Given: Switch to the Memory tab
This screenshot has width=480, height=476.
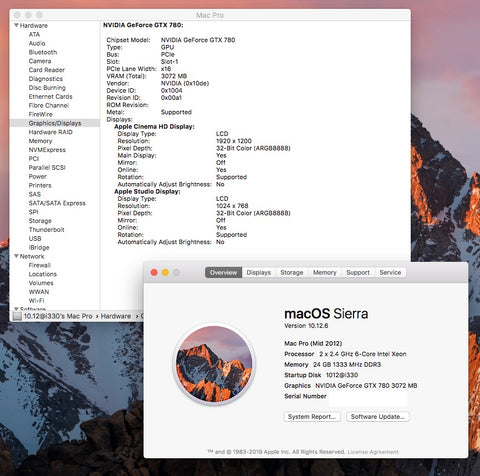Looking at the screenshot, I should [325, 272].
